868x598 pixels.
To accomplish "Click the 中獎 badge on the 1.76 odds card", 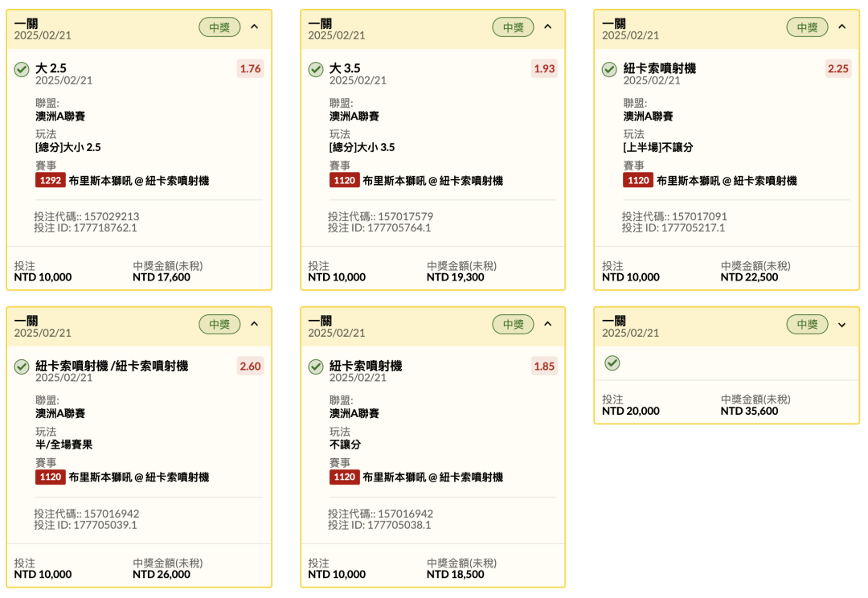I will tap(219, 27).
